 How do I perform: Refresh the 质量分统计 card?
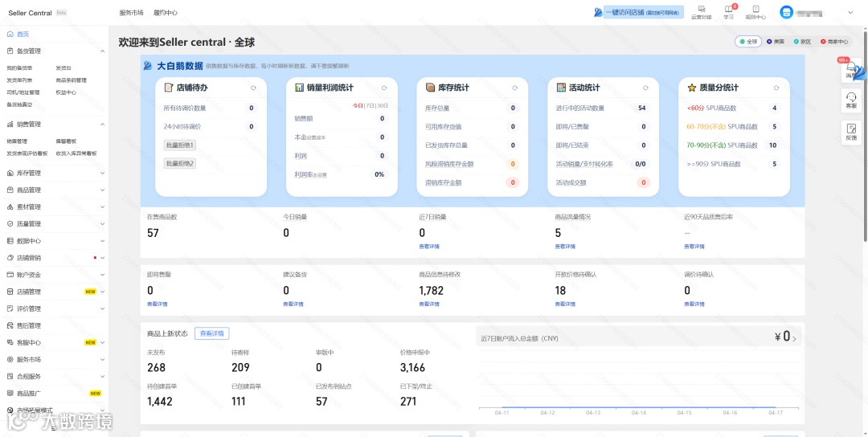[776, 88]
